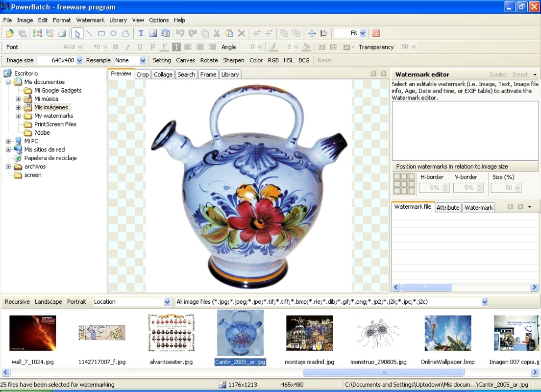Toggle underline text formatting
541x392 pixels.
click(140, 47)
